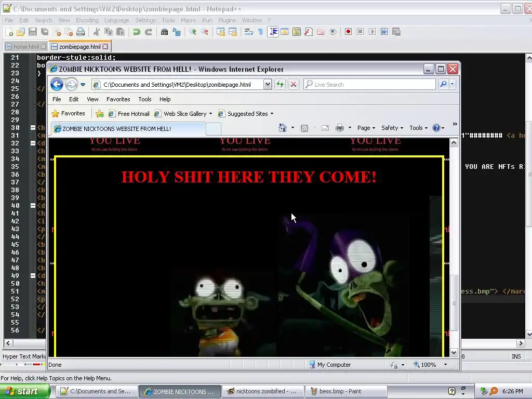The image size is (532, 399).
Task: Collapse fold marker at line 49
Action: pyautogui.click(x=33, y=275)
